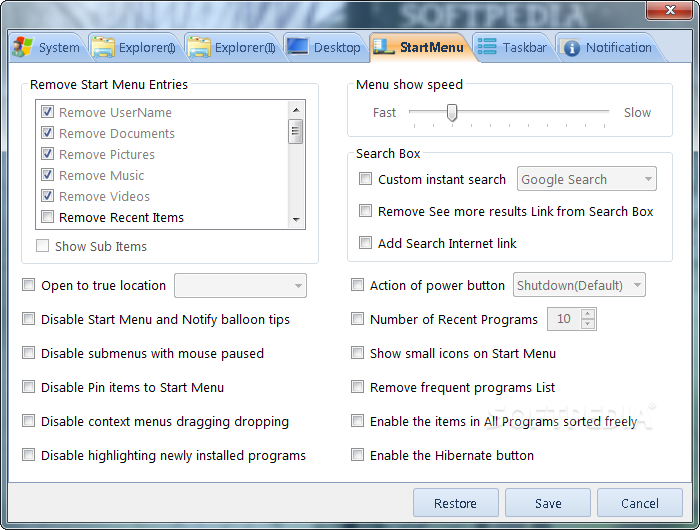Viewport: 700px width, 530px height.
Task: Toggle Show Sub Items checkbox
Action: point(42,246)
